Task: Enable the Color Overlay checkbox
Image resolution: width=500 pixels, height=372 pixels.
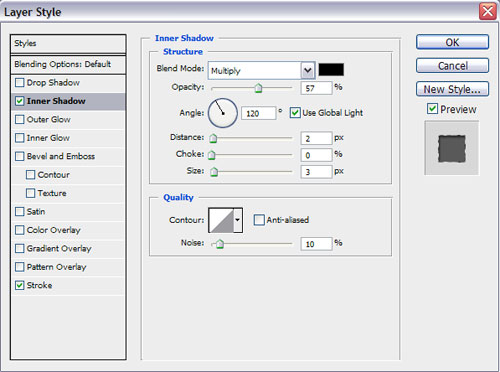Action: click(x=20, y=230)
